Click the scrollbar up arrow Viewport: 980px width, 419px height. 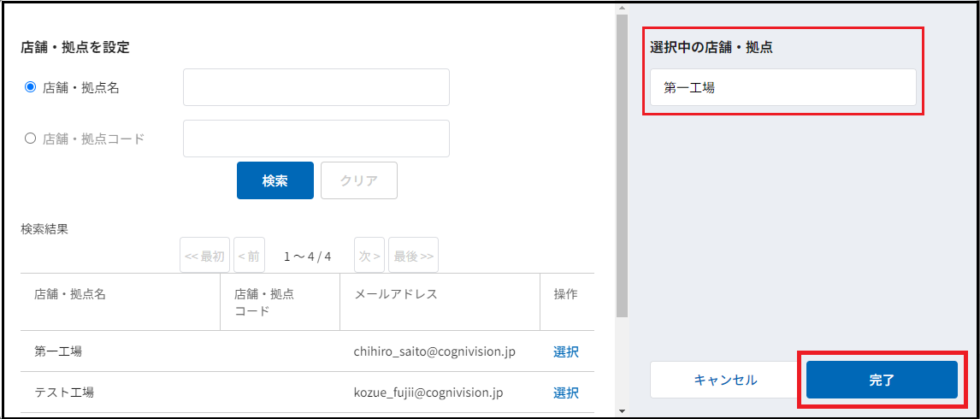622,8
